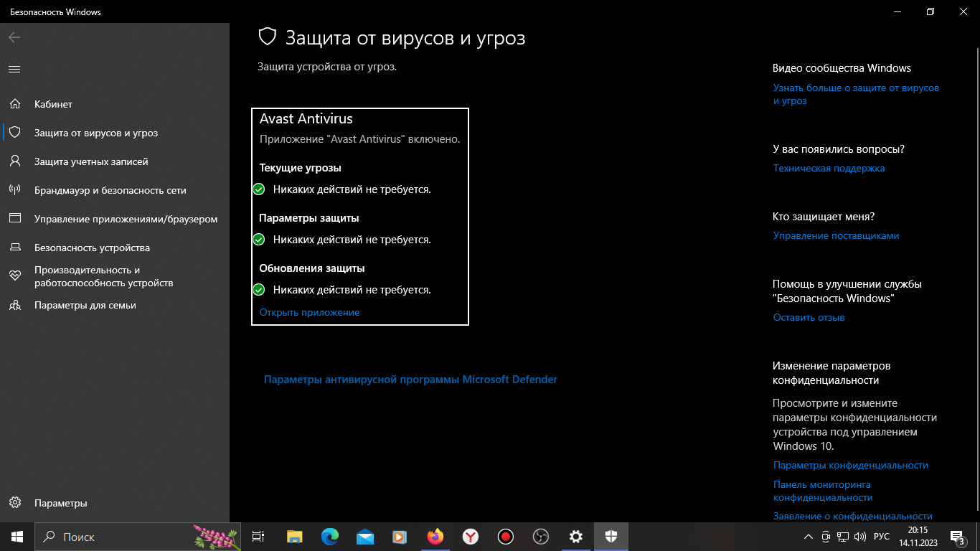Launch Microsoft Edge from taskbar

click(329, 537)
